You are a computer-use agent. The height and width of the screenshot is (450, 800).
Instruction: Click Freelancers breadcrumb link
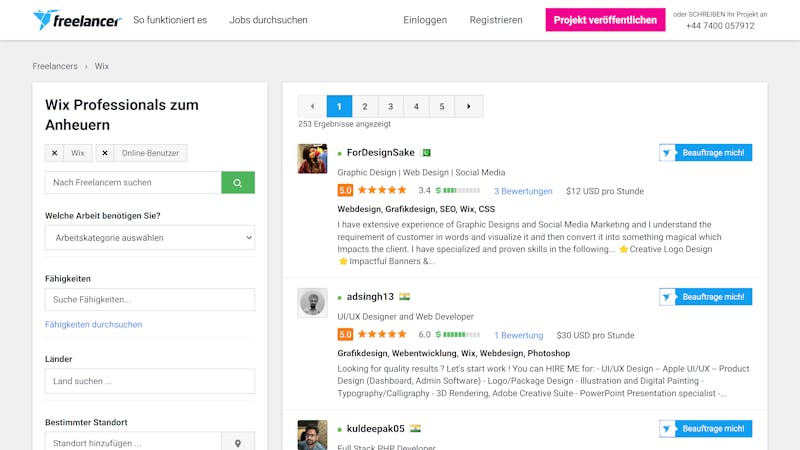point(55,66)
